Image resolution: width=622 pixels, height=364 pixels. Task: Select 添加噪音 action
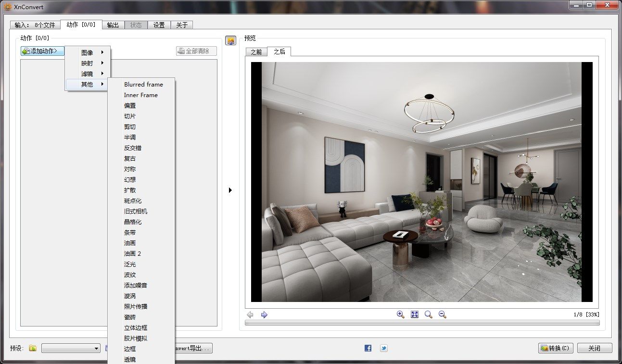click(136, 285)
